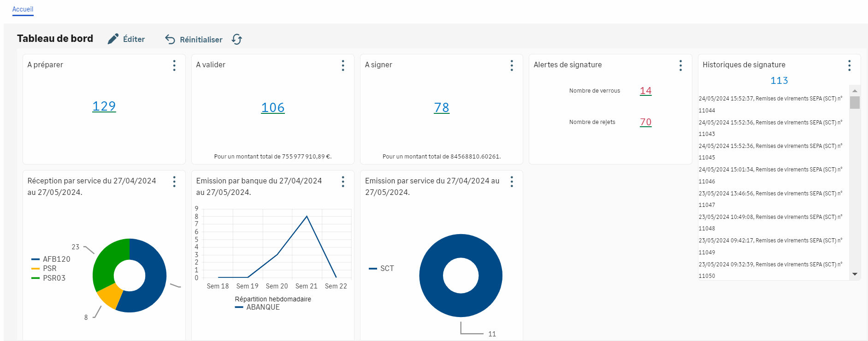Click the pencil Éditer icon

tap(113, 39)
